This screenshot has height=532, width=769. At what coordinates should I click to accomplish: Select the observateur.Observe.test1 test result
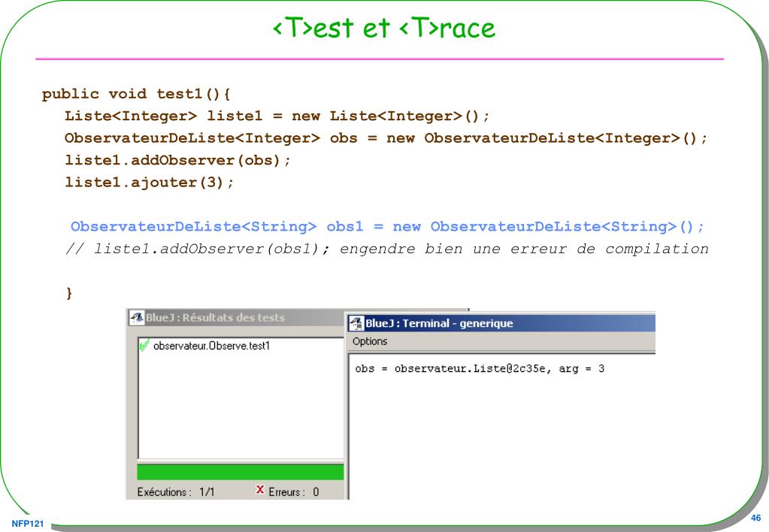(211, 346)
